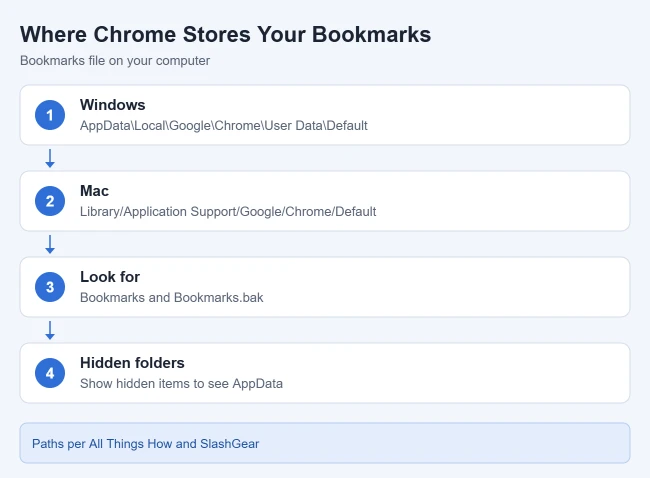
Task: Select the Library/Application Support/Google/Chrome/Default path
Action: click(228, 212)
